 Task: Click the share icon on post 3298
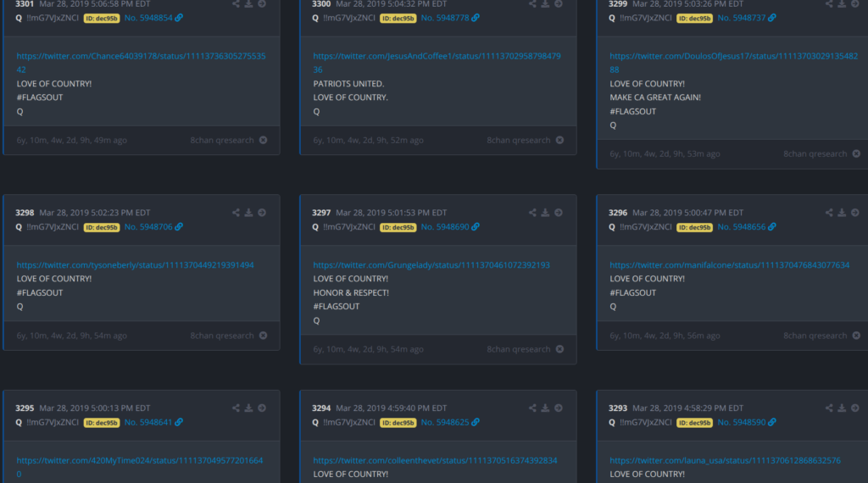tap(236, 213)
